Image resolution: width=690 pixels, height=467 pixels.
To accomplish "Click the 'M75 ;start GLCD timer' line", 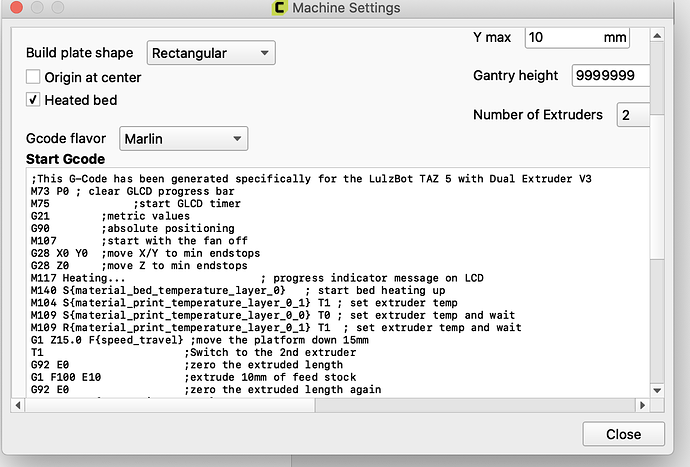I will click(x=136, y=204).
